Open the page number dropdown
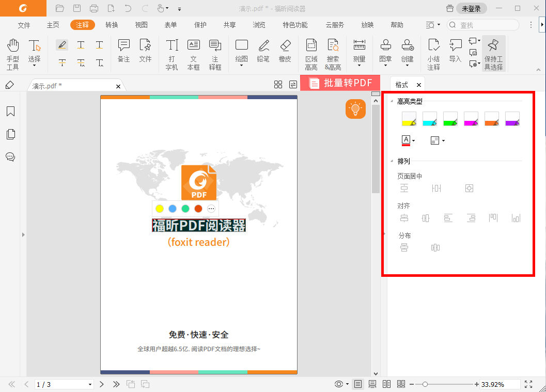This screenshot has height=392, width=546. pos(89,384)
